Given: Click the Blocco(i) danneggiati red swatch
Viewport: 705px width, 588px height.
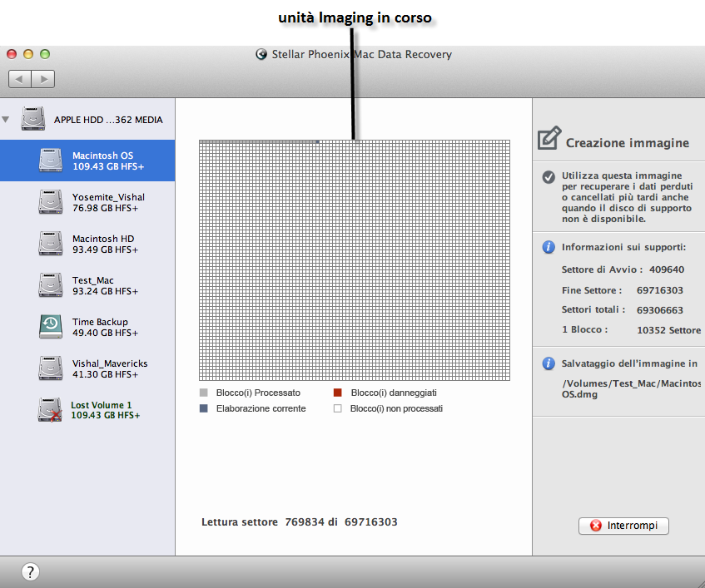Looking at the screenshot, I should click(338, 393).
